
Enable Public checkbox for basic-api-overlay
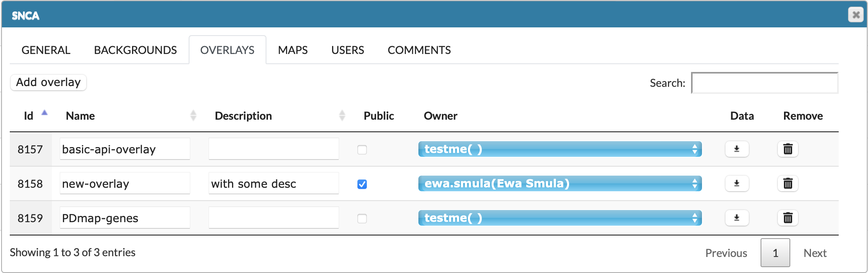(362, 150)
